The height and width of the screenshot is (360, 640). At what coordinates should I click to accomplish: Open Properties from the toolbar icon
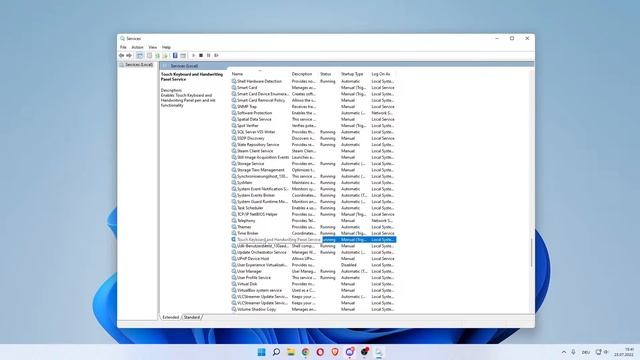tap(149, 56)
